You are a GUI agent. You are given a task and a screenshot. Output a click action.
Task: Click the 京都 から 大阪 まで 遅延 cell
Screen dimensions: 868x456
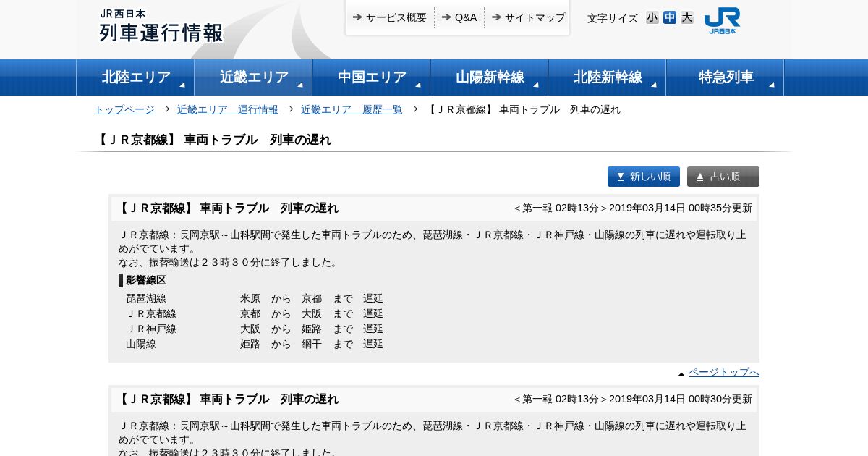point(312,313)
